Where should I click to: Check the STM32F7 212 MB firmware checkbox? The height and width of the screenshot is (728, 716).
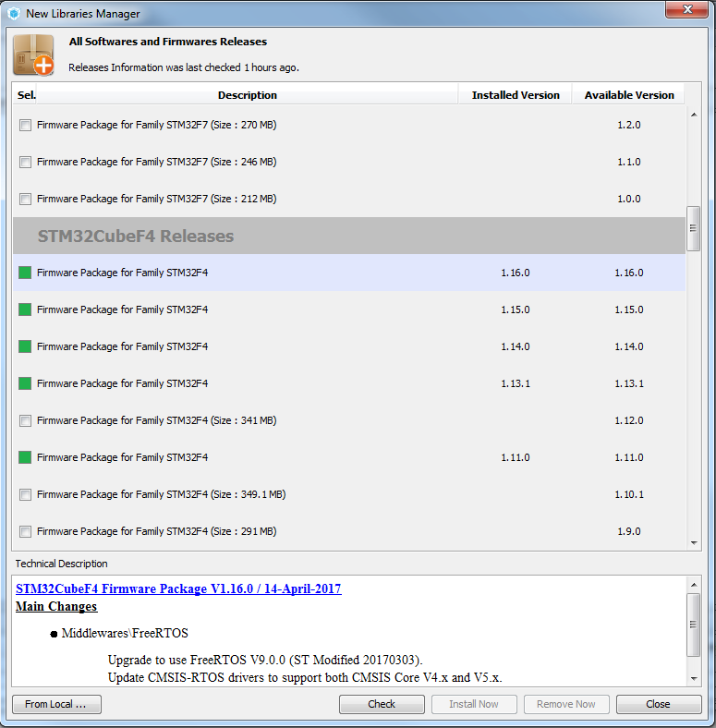tap(25, 199)
